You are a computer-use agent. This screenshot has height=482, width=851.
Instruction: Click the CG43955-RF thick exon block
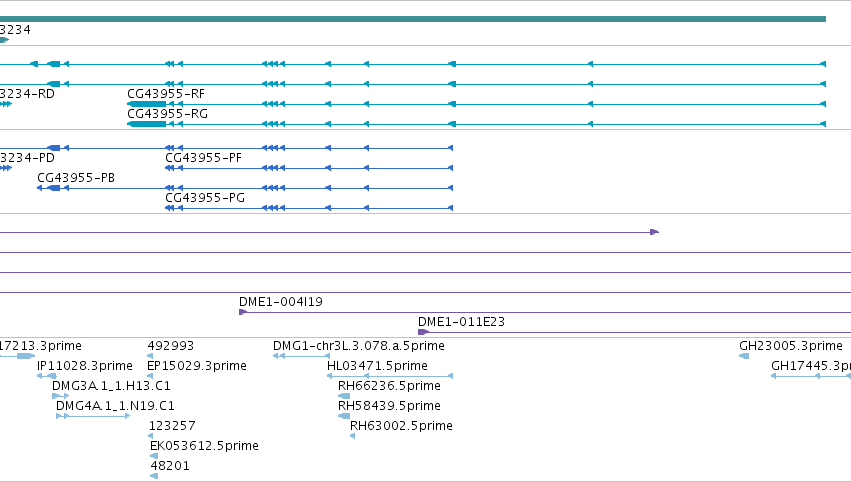tap(147, 104)
